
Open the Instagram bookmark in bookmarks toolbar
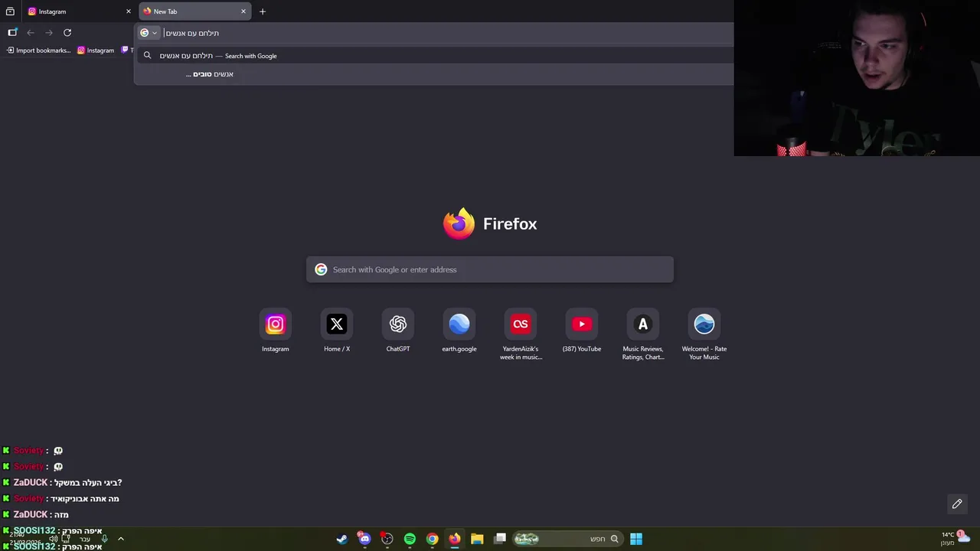[x=96, y=51]
